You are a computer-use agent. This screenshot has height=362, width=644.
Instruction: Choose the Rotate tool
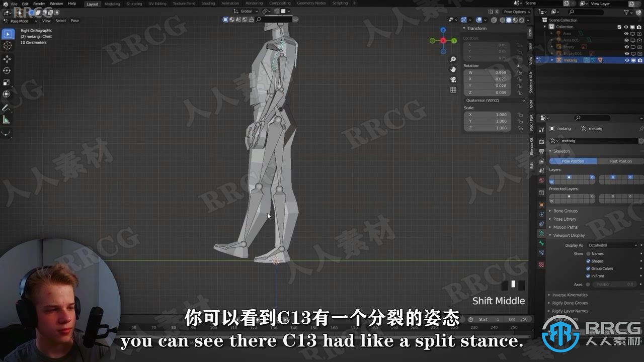coord(7,71)
